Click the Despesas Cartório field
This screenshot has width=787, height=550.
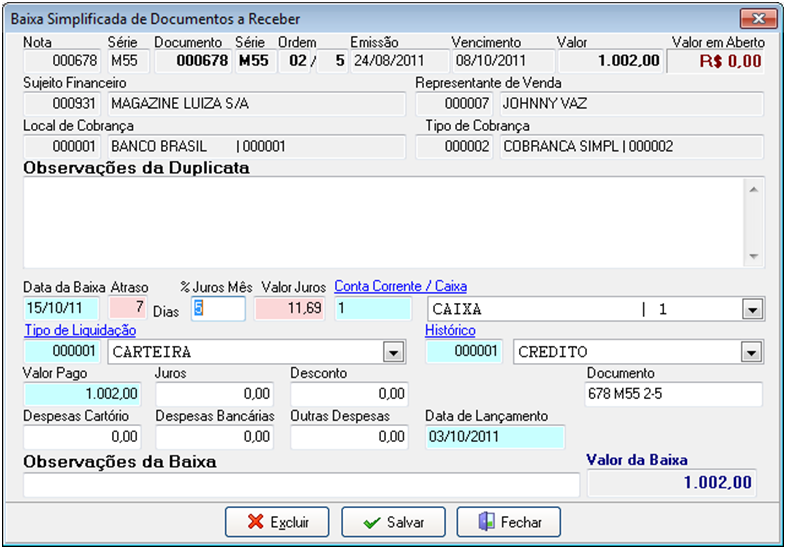tap(82, 437)
